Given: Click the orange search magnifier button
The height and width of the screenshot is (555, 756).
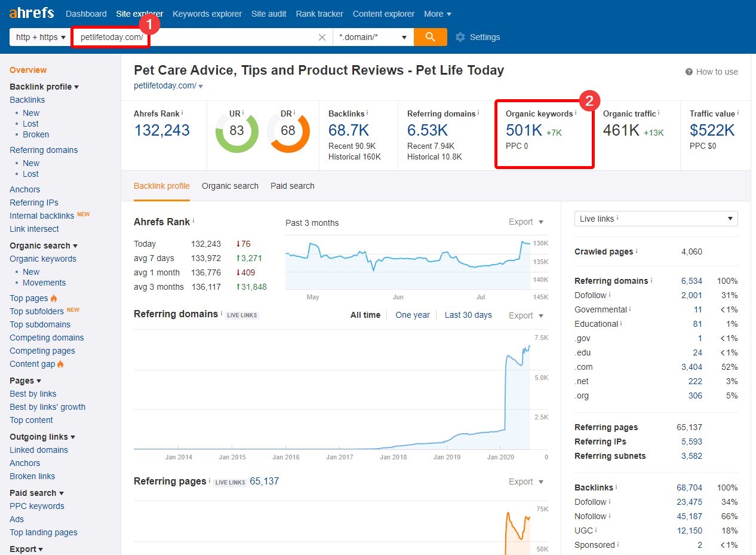Looking at the screenshot, I should (x=430, y=37).
